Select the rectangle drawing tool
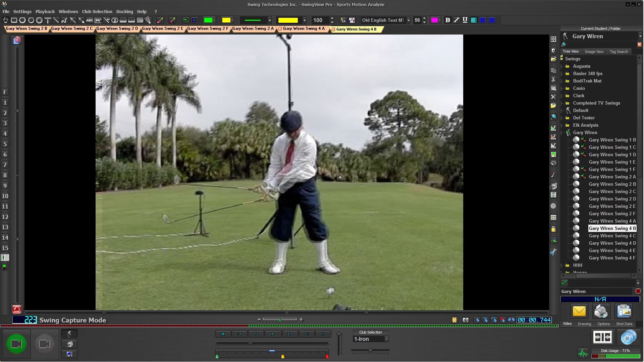The height and width of the screenshot is (362, 644). pyautogui.click(x=14, y=20)
